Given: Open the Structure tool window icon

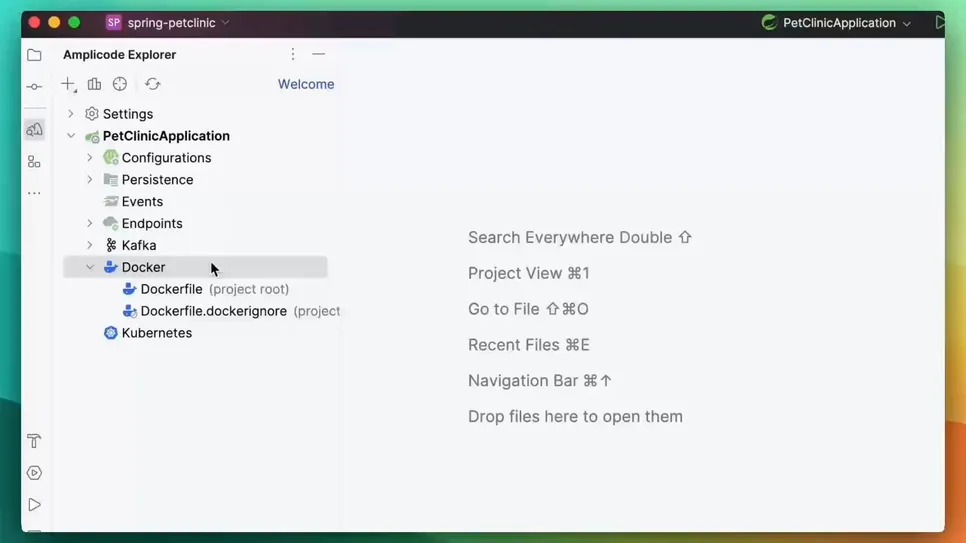Looking at the screenshot, I should 34,161.
